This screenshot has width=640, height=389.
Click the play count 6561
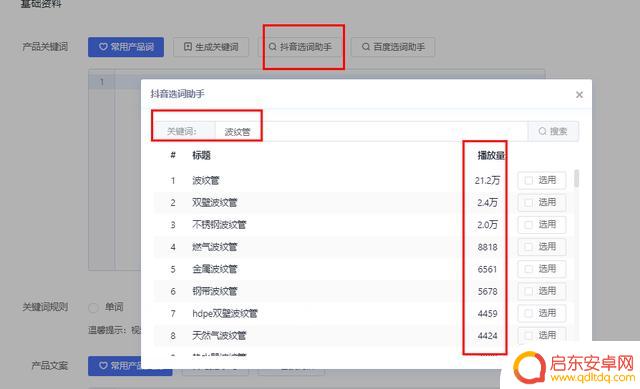pos(487,269)
